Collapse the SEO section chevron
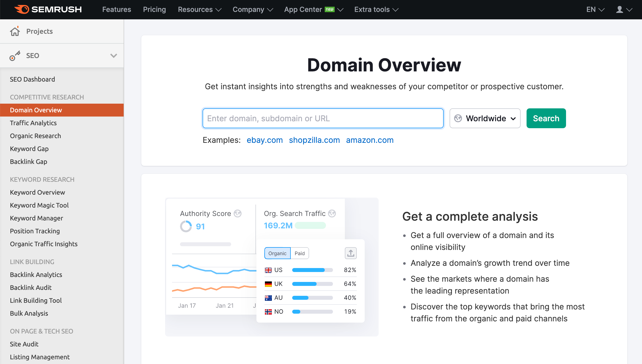This screenshot has height=364, width=642. coord(114,56)
